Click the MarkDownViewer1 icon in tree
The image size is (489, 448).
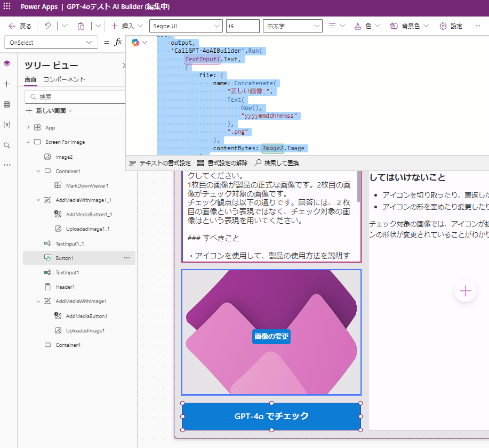[58, 185]
